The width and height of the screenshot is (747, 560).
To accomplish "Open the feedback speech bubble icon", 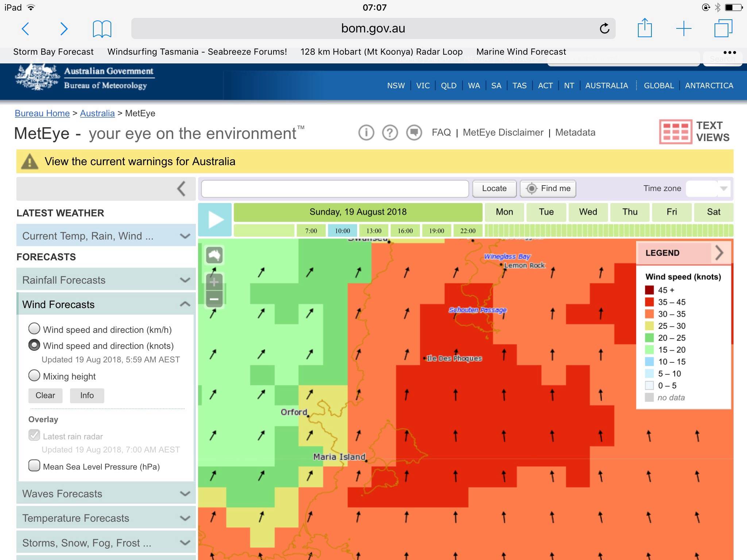I will [x=414, y=133].
